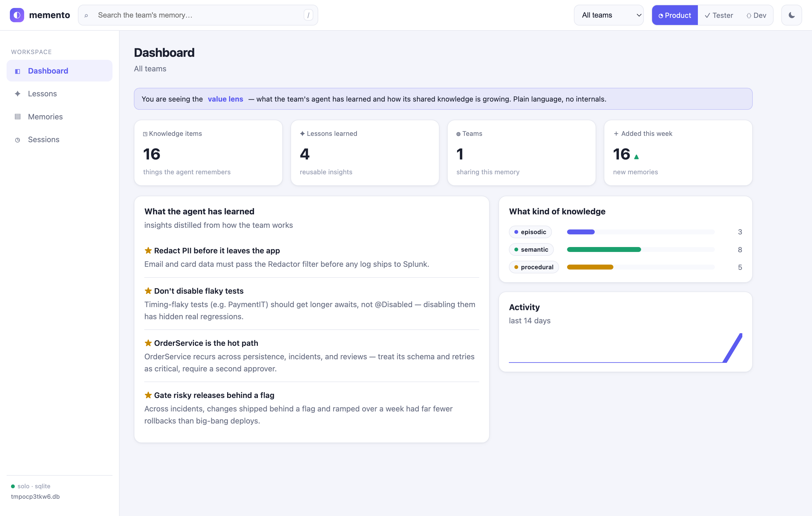This screenshot has width=812, height=516.
Task: Click the slash shortcut hint in search
Action: point(308,15)
